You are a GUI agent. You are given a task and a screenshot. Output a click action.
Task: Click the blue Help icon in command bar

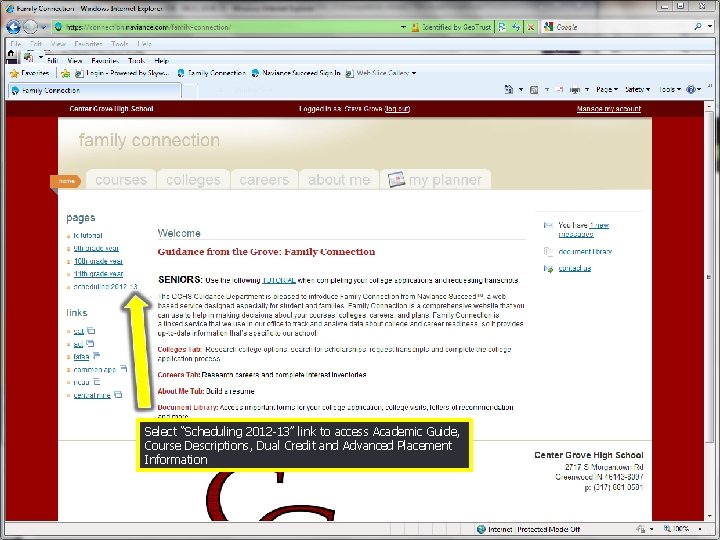click(x=691, y=90)
